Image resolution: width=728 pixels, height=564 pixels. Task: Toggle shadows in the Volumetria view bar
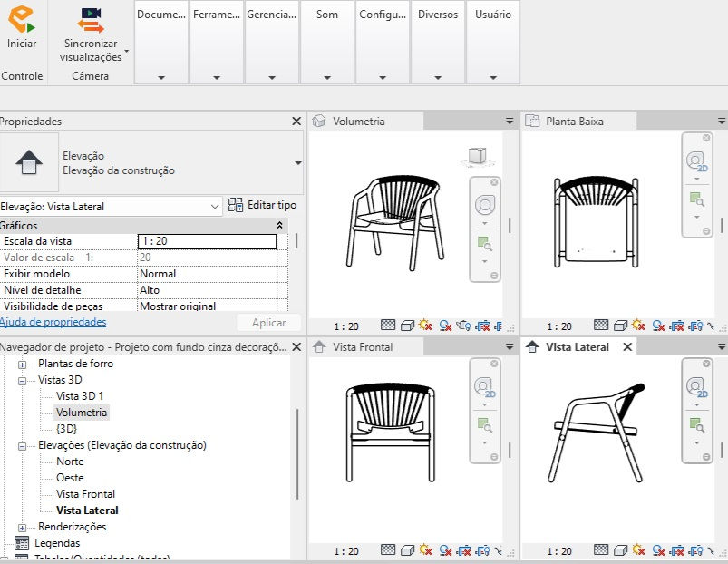(445, 326)
